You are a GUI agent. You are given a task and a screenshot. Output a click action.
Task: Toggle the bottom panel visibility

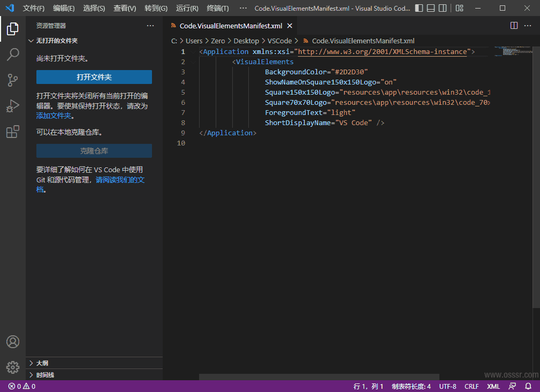tap(431, 8)
